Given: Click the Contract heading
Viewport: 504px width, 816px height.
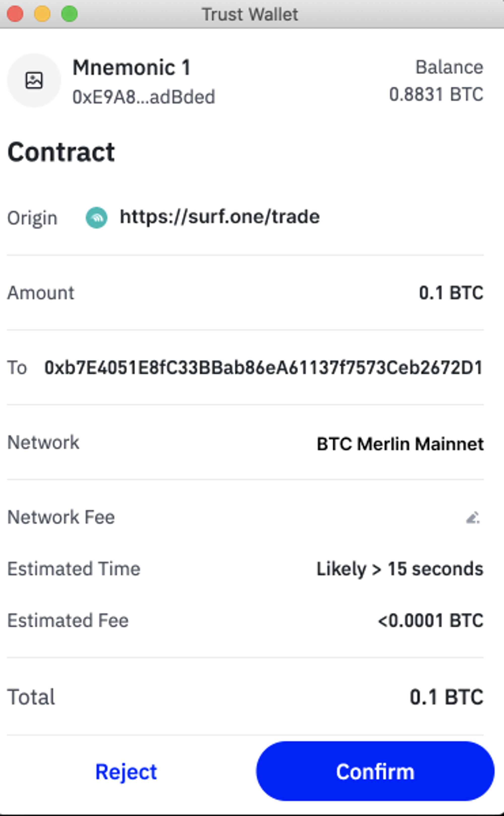Looking at the screenshot, I should [x=61, y=152].
